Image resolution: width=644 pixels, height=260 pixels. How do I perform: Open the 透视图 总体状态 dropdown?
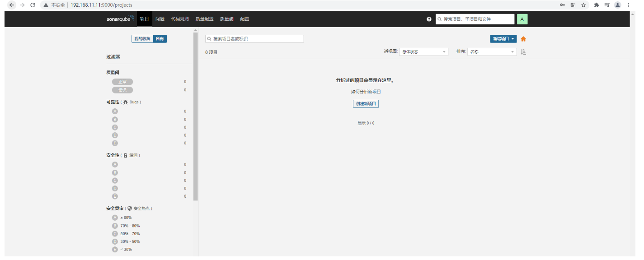[x=423, y=52]
